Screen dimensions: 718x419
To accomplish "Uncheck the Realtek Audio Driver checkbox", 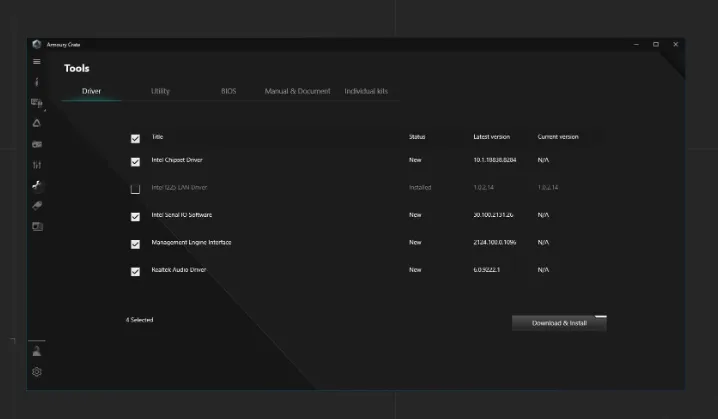I will click(135, 272).
